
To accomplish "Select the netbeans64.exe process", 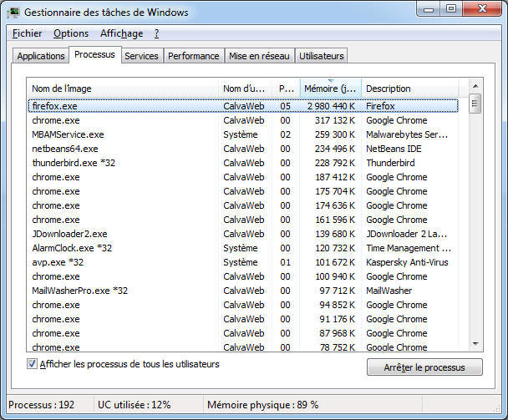I will click(243, 149).
